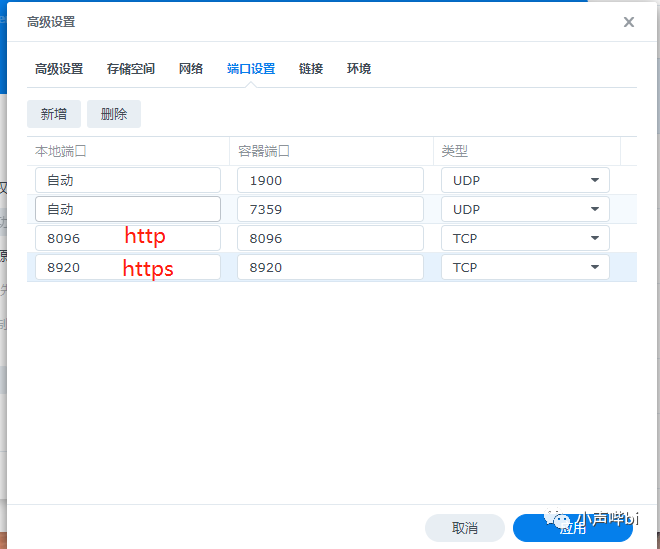Open the UDP type dropdown for port 1900
Image resolution: width=660 pixels, height=549 pixels.
(525, 180)
